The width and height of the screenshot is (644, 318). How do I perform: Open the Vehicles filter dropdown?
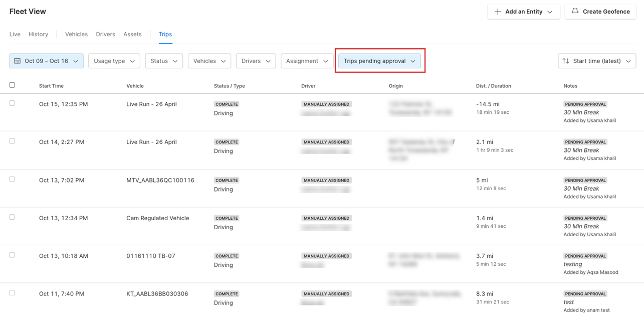tap(209, 61)
